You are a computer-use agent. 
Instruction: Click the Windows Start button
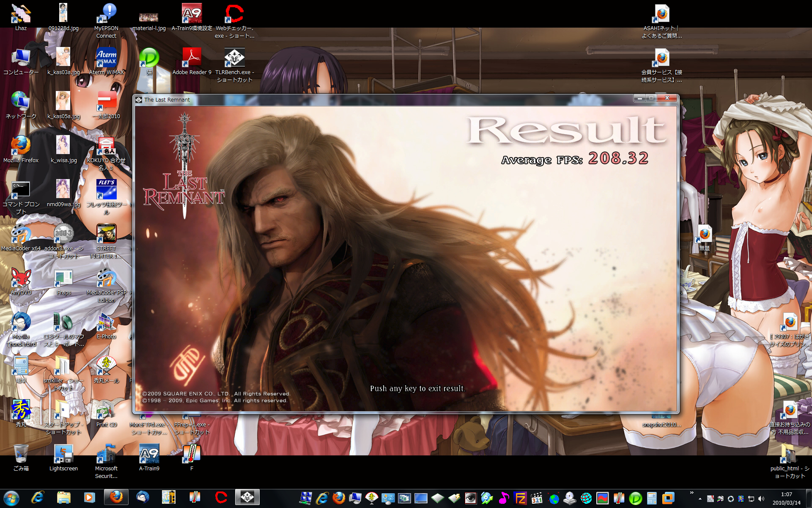(x=11, y=498)
